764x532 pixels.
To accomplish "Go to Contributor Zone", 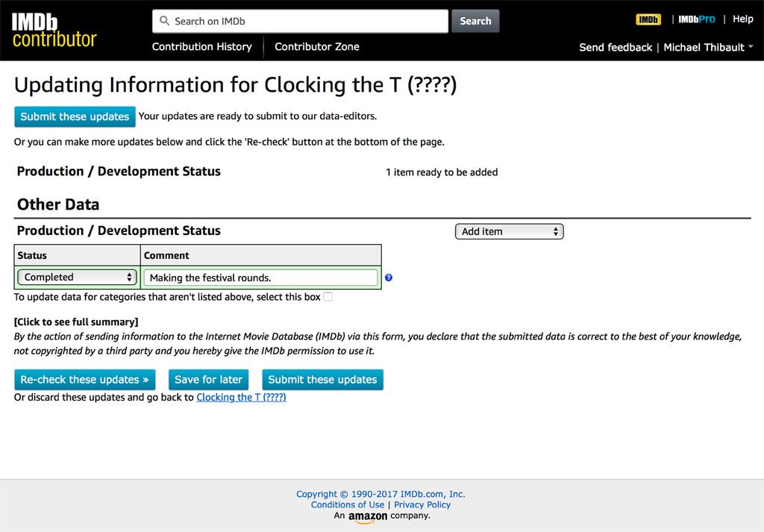I will pos(316,46).
